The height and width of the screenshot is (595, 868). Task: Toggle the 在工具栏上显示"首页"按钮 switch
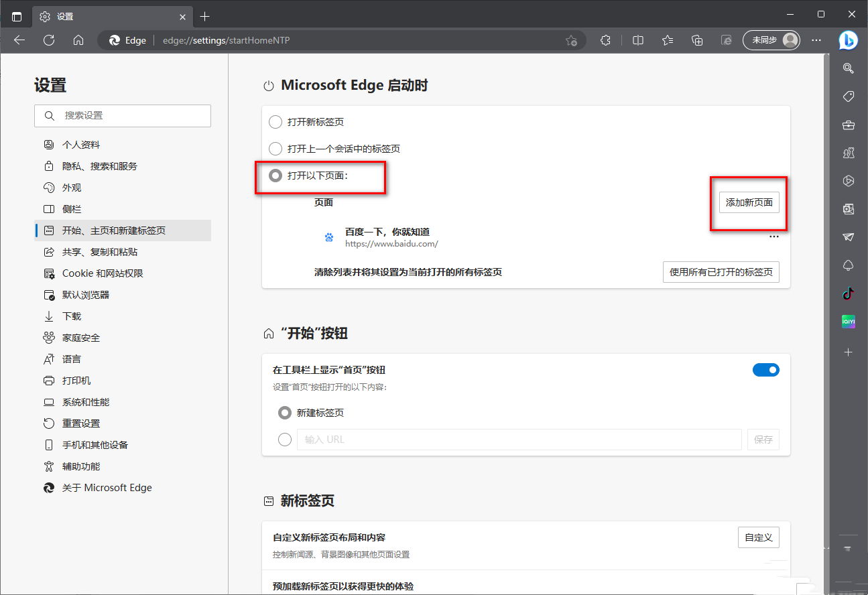pos(766,370)
